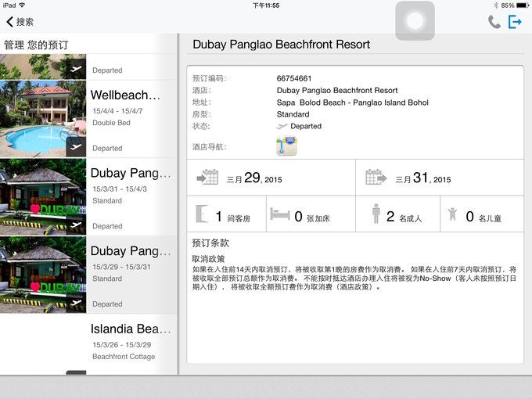This screenshot has height=399, width=532.
Task: Tap the phone call icon
Action: coord(494,22)
